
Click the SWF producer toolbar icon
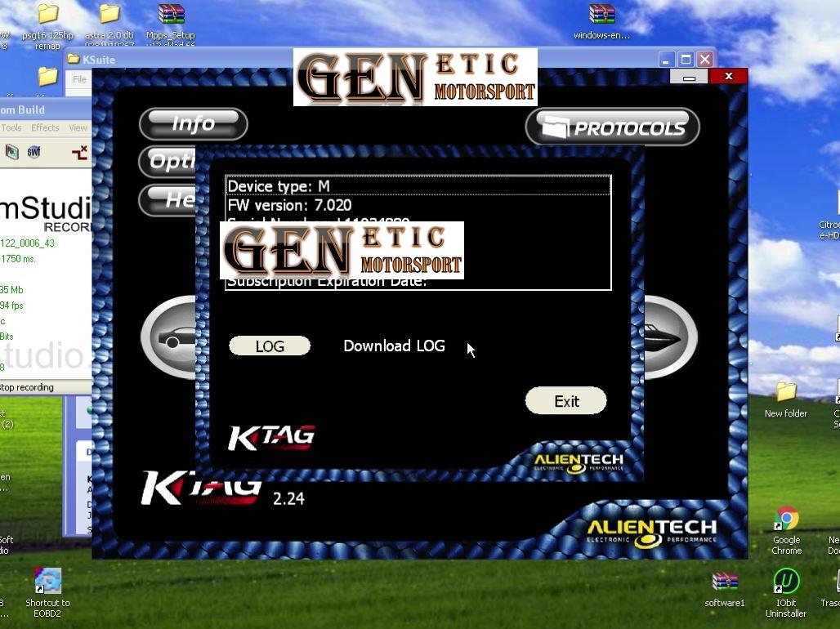pyautogui.click(x=34, y=152)
